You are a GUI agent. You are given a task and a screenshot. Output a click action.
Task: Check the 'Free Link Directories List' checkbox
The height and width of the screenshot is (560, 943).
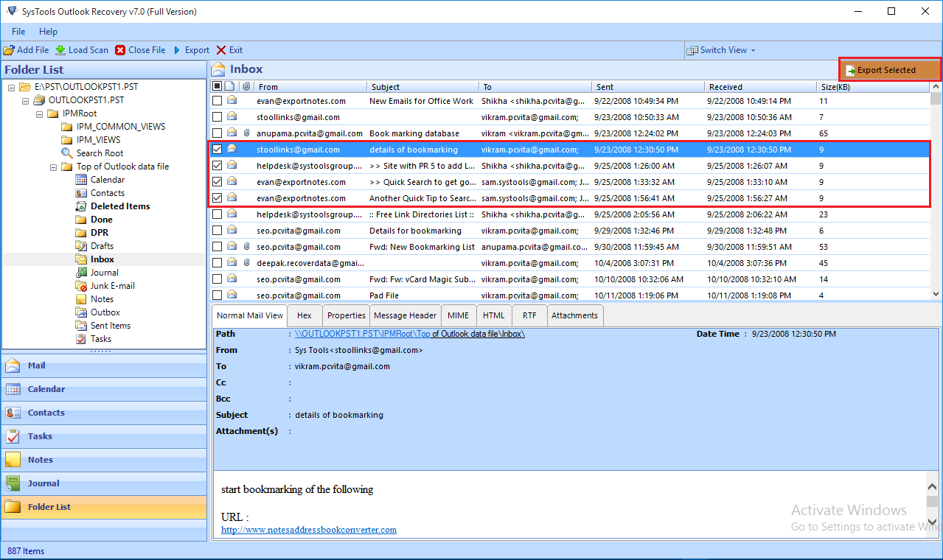[x=217, y=214]
